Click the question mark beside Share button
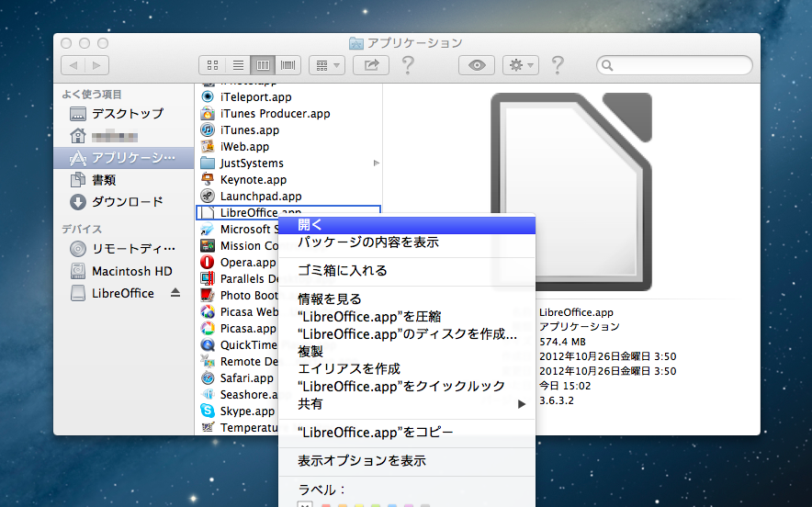The height and width of the screenshot is (507, 812). click(x=408, y=65)
